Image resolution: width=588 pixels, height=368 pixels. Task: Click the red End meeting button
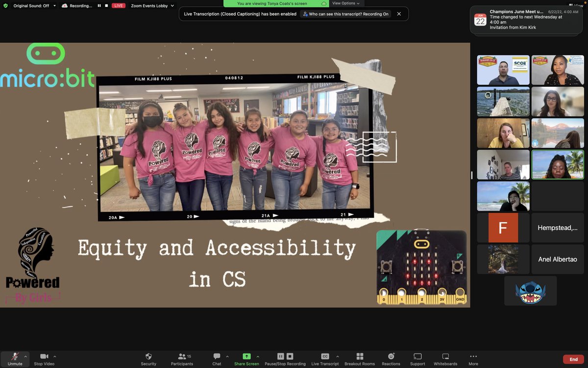(573, 359)
